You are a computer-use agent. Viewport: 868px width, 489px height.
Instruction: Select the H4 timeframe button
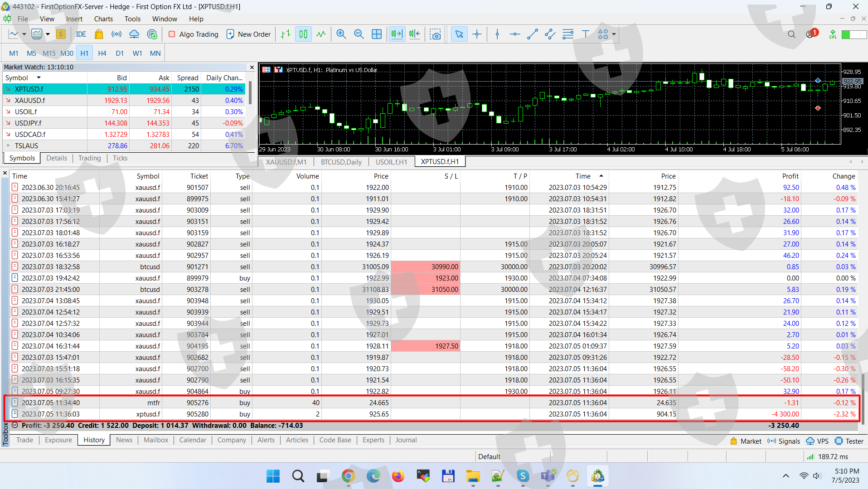coord(102,53)
